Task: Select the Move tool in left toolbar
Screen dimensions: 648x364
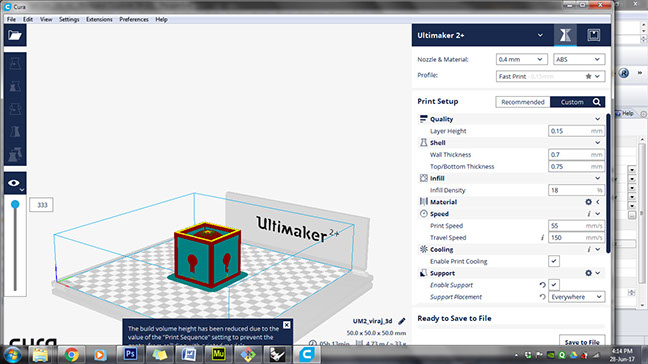Action: tap(15, 64)
